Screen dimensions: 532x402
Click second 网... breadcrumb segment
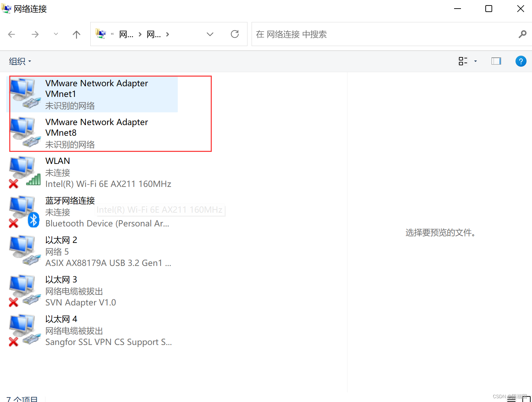tap(153, 34)
